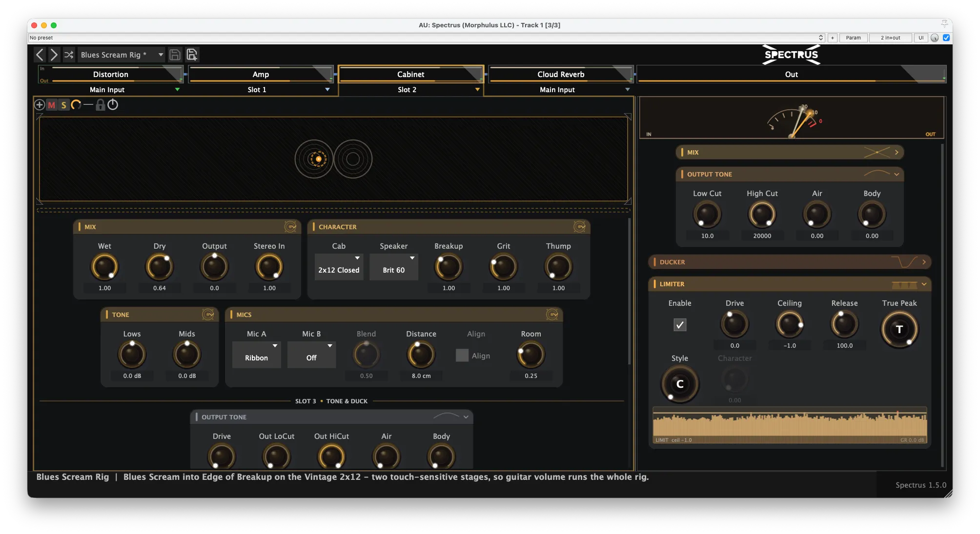Open the Cab 2x12 Closed dropdown
Viewport: 980px width, 534px height.
point(339,267)
